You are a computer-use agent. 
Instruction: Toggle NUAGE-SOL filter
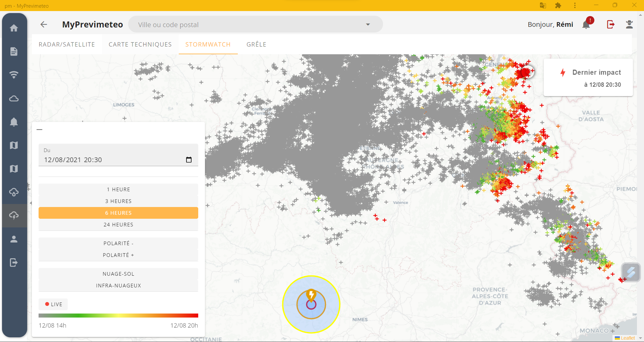point(118,274)
